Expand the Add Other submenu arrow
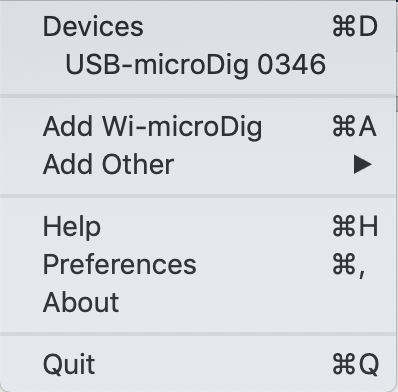398x392 pixels. (363, 164)
